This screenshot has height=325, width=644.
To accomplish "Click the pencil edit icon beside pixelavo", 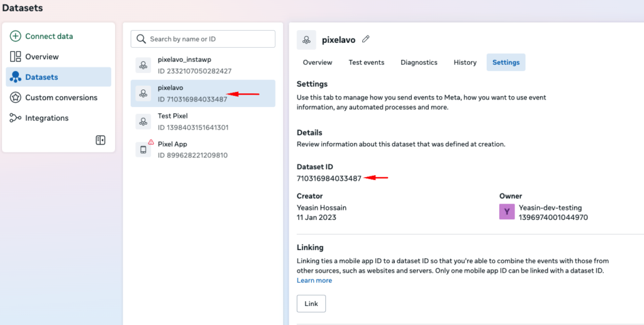I will [366, 39].
